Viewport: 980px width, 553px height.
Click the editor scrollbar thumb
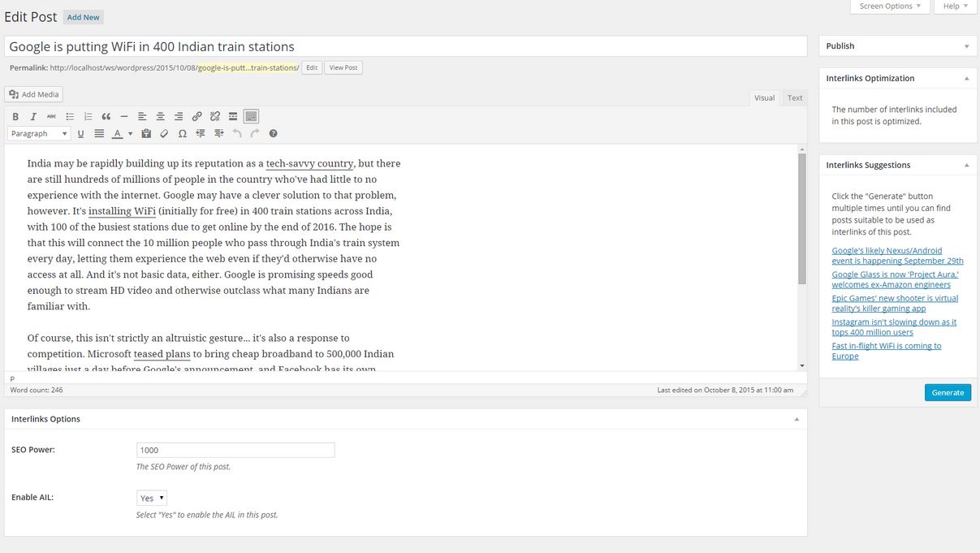802,219
